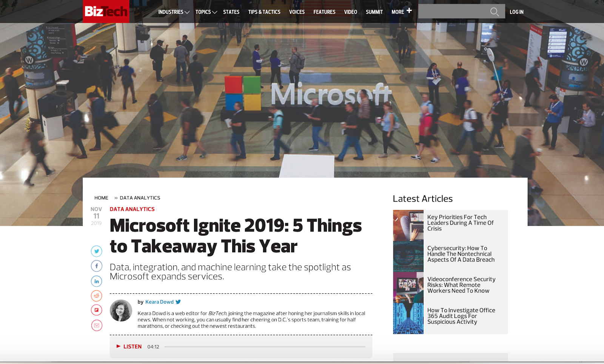This screenshot has width=604, height=364.
Task: Click the BizTech logo
Action: (106, 11)
